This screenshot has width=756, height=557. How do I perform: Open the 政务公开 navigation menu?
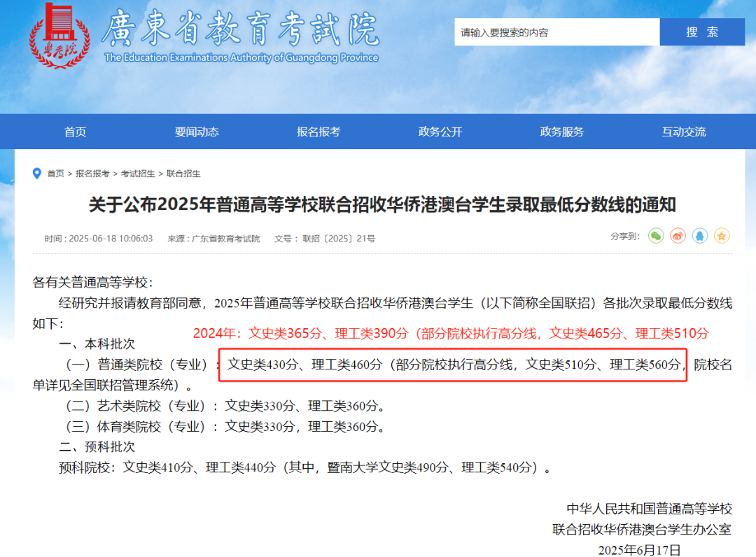point(440,132)
